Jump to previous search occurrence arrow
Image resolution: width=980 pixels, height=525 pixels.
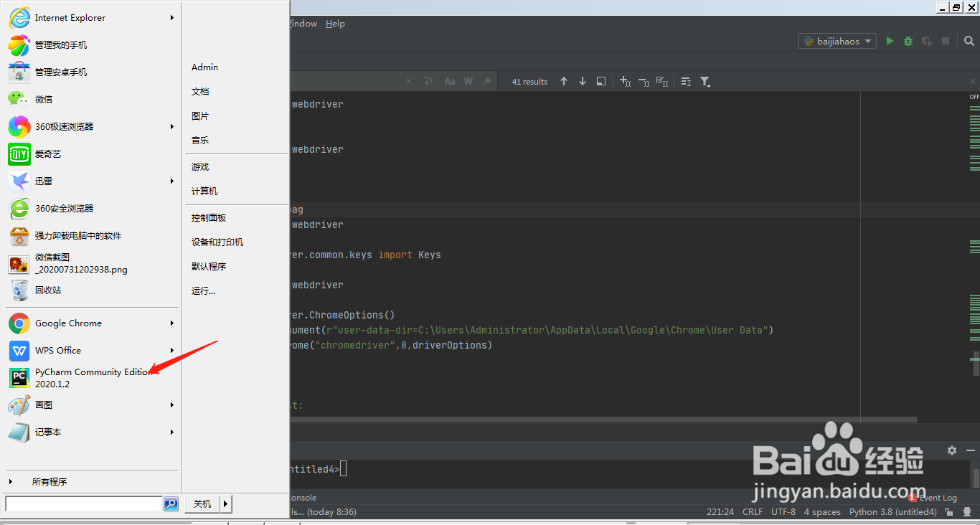coord(564,81)
